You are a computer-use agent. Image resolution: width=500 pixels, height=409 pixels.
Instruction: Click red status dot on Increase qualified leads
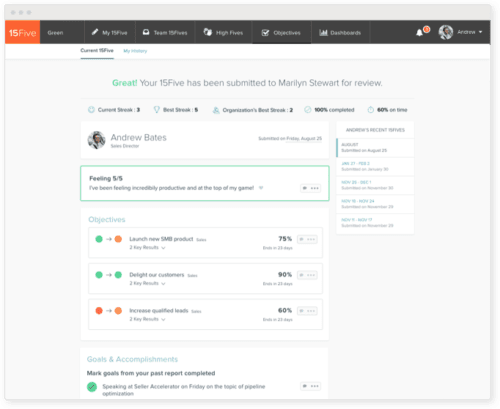[x=99, y=311]
